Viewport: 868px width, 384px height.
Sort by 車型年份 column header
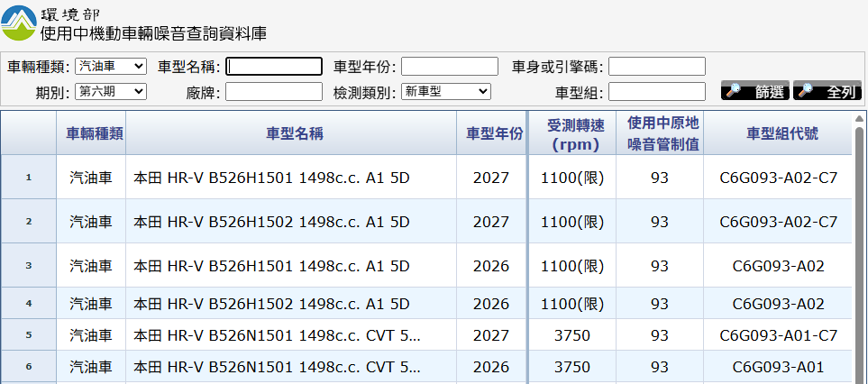click(x=491, y=133)
